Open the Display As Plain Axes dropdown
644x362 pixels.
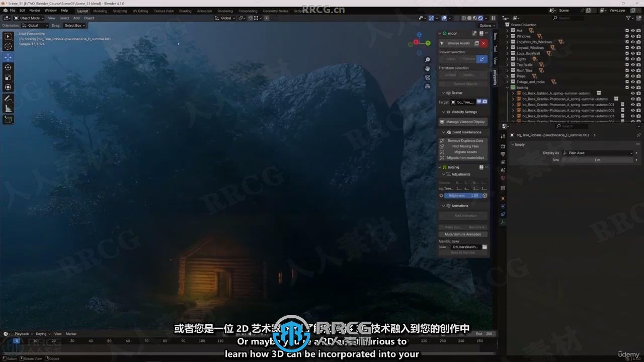pos(597,153)
